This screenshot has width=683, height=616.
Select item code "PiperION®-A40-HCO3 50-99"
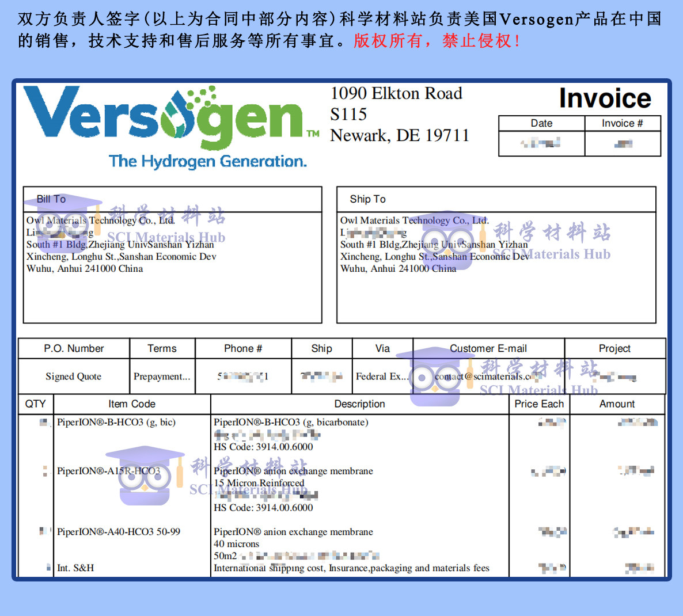point(119,532)
